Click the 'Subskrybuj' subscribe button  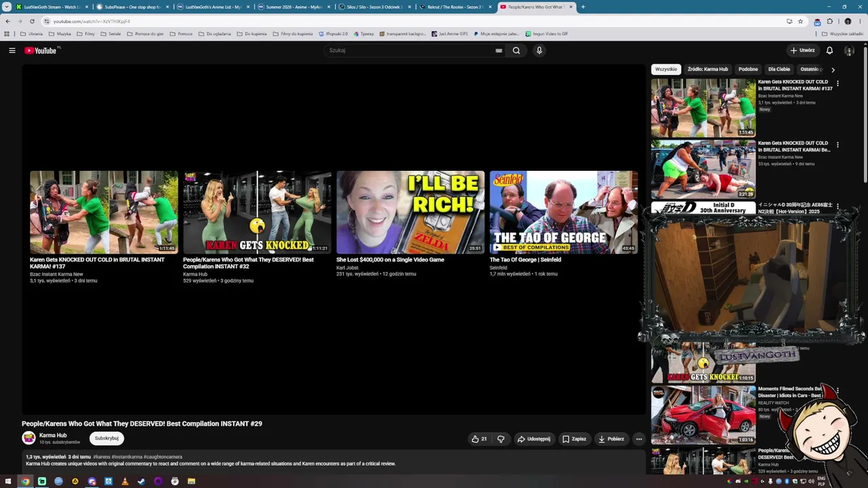tap(106, 438)
